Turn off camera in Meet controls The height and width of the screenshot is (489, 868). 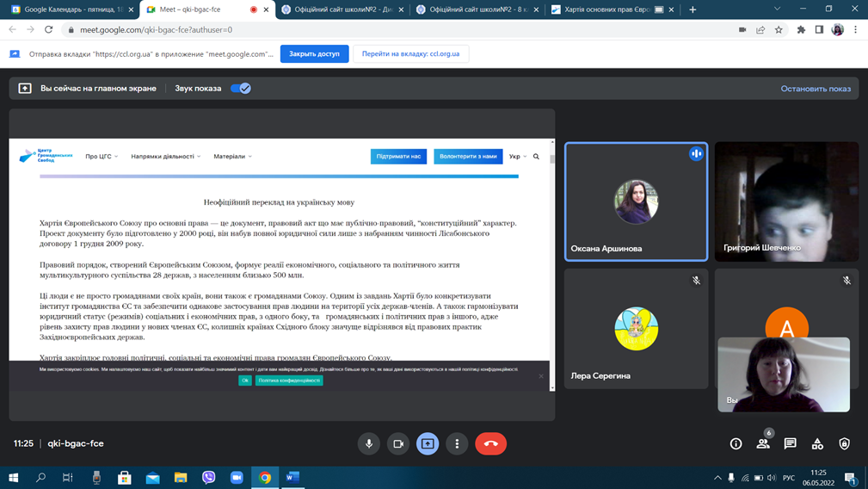398,443
